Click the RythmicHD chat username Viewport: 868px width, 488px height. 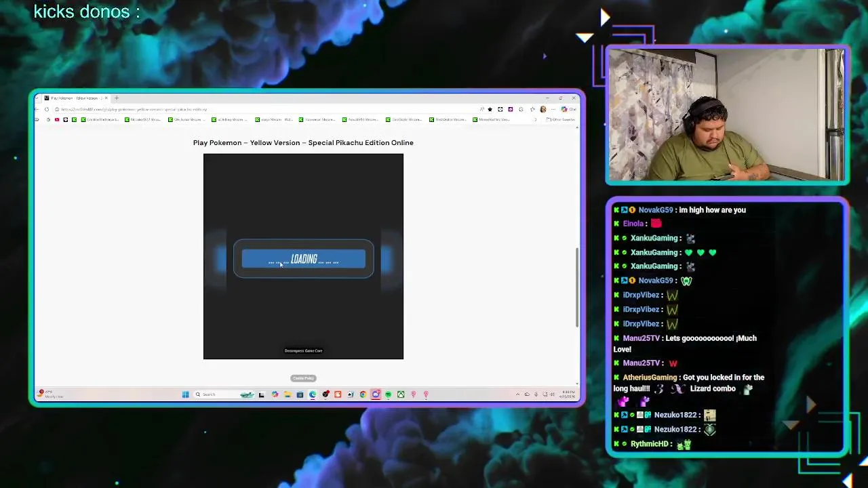point(650,444)
